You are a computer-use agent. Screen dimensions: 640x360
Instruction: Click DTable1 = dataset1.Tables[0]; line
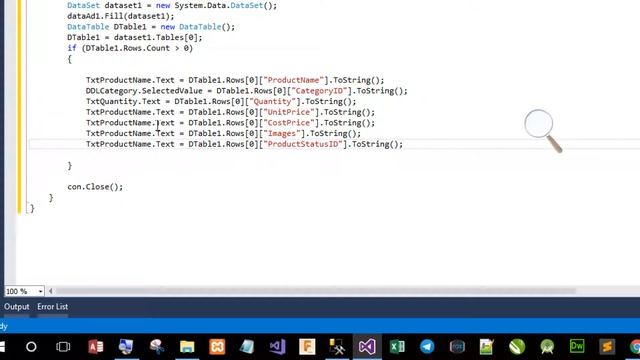tap(135, 38)
